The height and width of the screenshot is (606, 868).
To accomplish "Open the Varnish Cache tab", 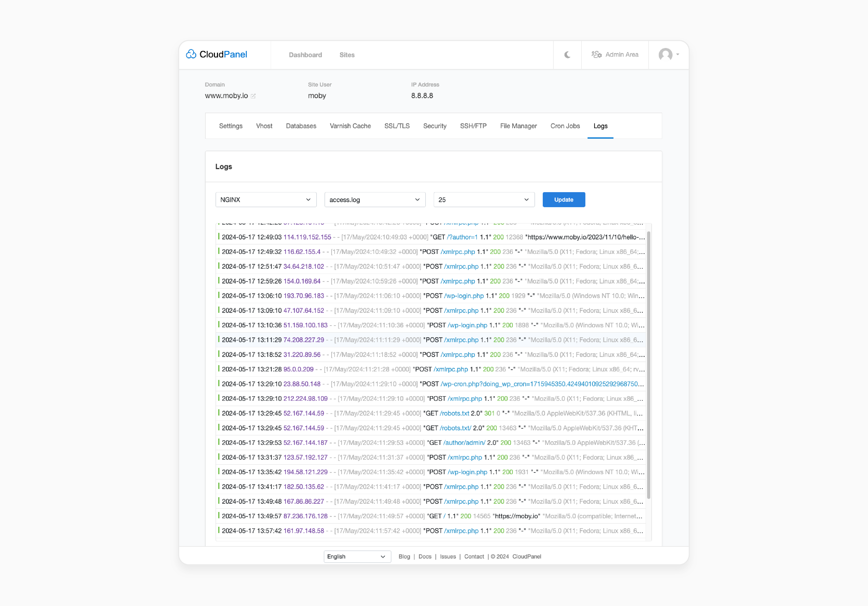I will (x=350, y=126).
